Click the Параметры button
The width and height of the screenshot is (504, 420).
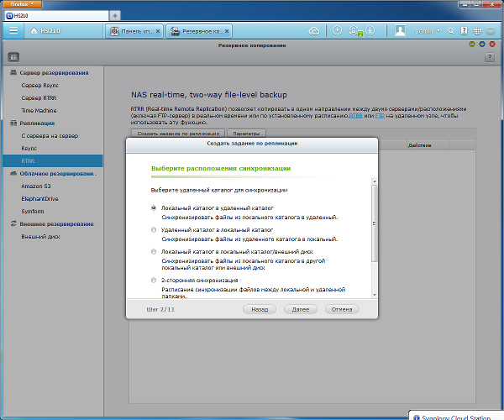(246, 134)
